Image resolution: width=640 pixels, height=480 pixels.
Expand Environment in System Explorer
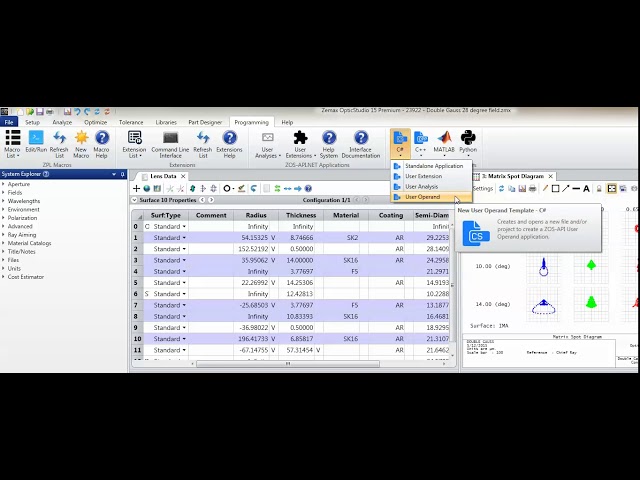(3, 209)
